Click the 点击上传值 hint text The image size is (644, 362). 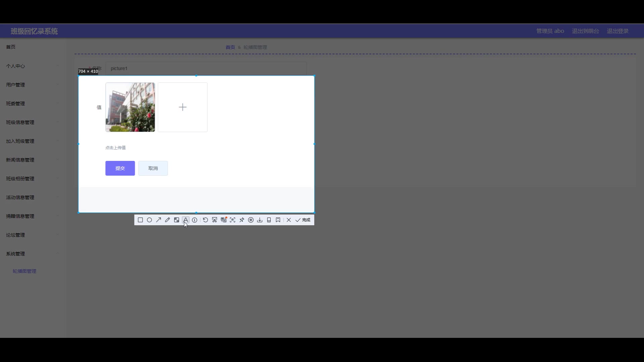[115, 147]
